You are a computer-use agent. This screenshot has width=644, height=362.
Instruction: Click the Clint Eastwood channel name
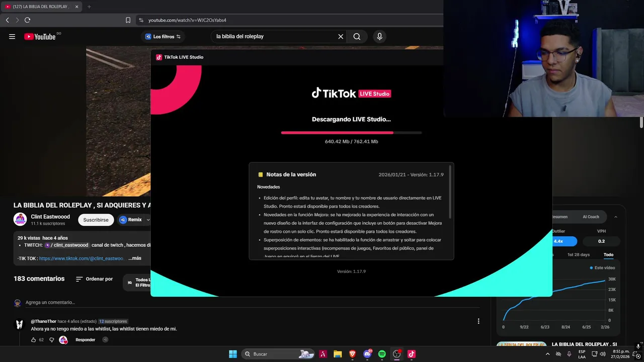pos(50,217)
